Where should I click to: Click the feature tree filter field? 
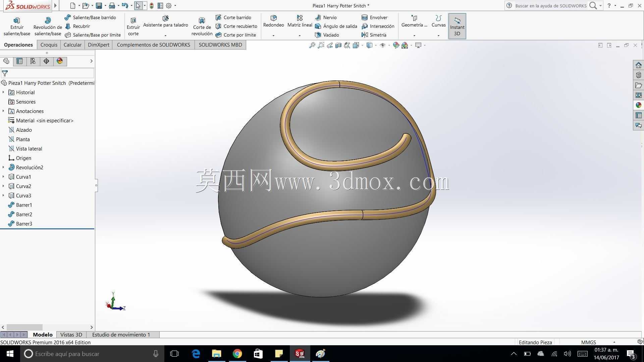click(47, 73)
